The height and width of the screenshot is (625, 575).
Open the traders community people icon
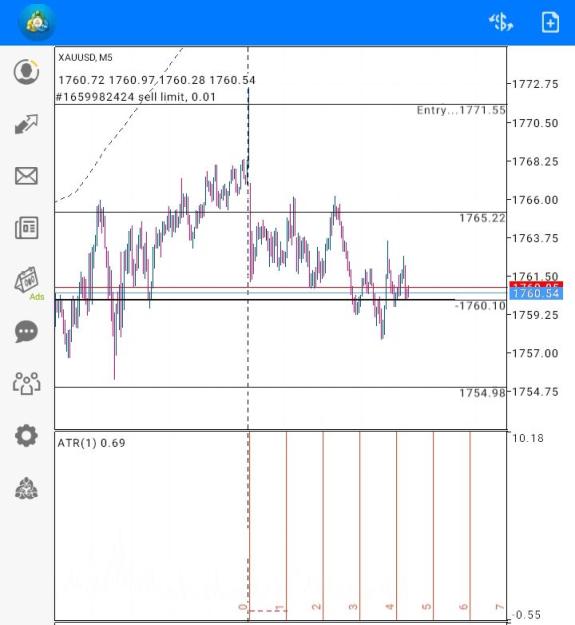tap(26, 383)
